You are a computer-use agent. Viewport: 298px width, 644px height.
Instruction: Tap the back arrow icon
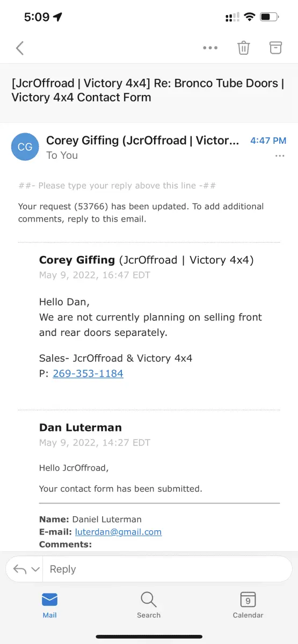point(20,48)
